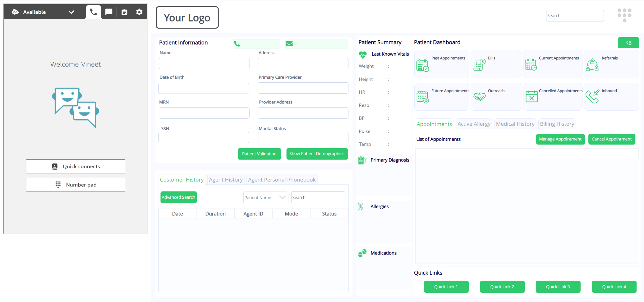Open the Referrals dashboard icon
This screenshot has width=644, height=302.
[592, 65]
